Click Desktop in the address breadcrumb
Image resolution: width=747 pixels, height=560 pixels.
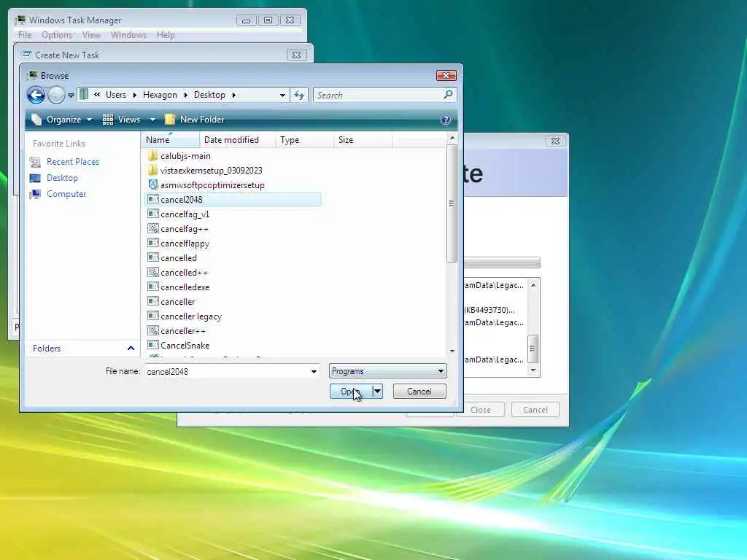209,95
